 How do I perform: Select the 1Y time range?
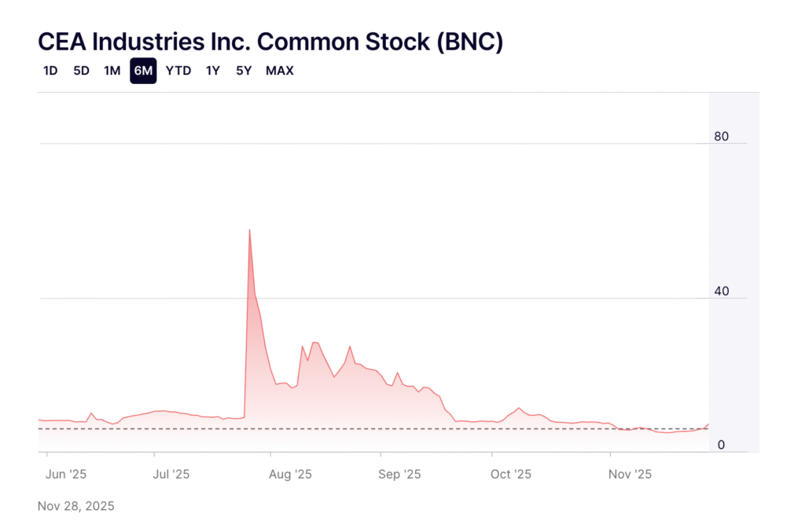(x=213, y=71)
